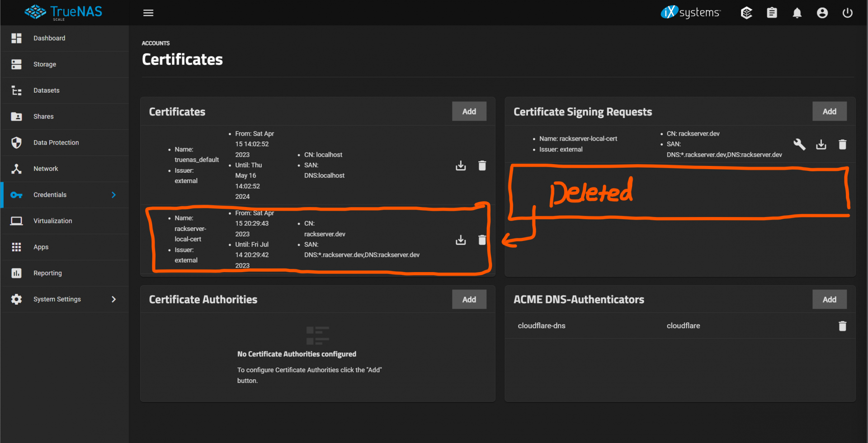This screenshot has width=868, height=443.
Task: Click the iXsystems logo
Action: 691,12
